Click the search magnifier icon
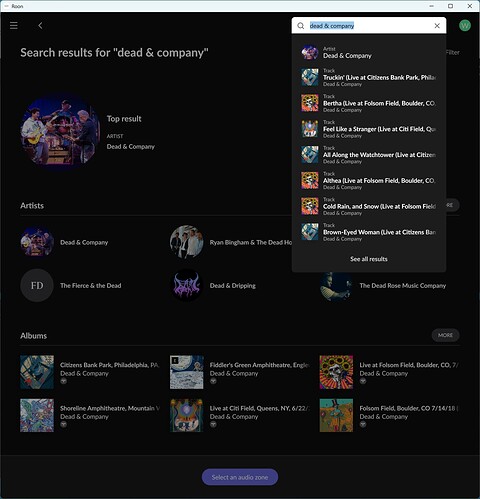Image resolution: width=480 pixels, height=499 pixels. (301, 26)
